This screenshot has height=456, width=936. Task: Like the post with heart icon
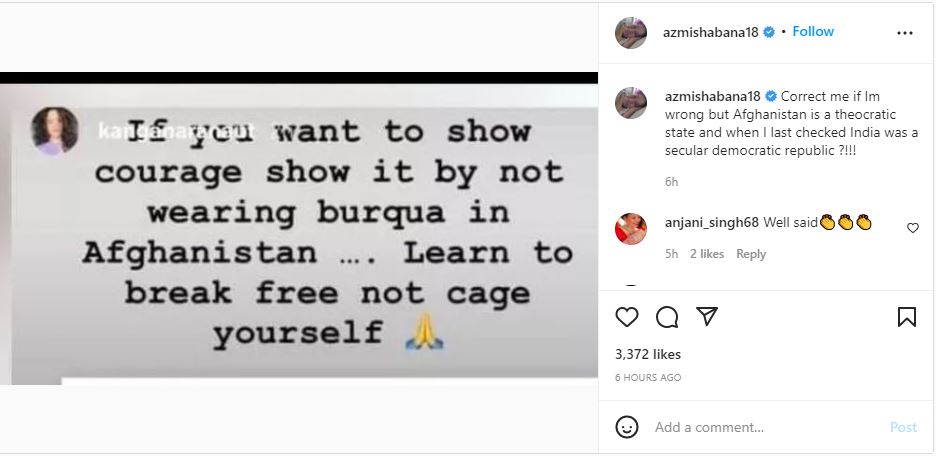[x=627, y=318]
